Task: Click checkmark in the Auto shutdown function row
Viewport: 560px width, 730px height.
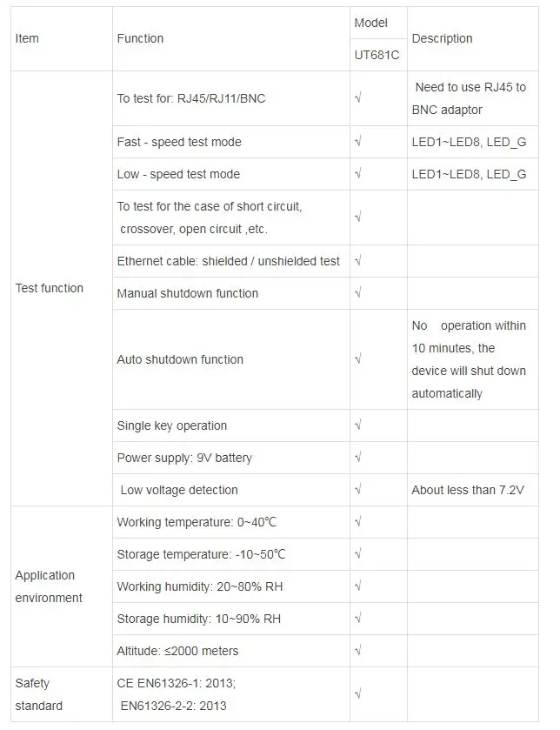Action: [358, 358]
